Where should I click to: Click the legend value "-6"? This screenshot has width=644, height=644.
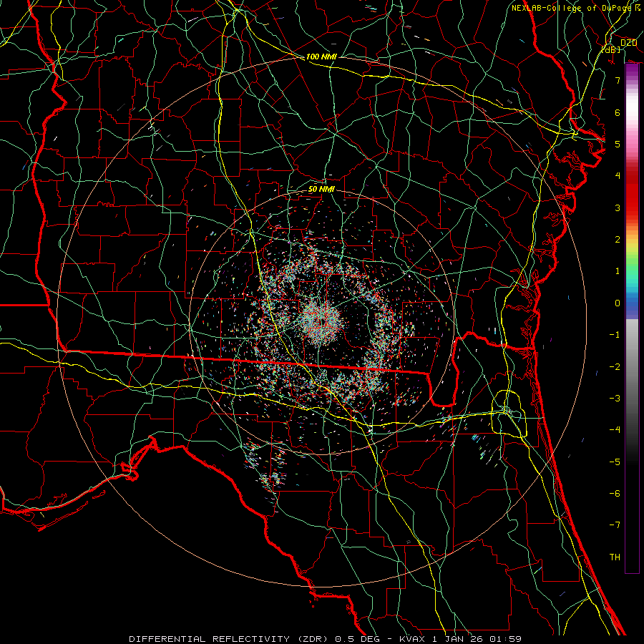pyautogui.click(x=615, y=494)
